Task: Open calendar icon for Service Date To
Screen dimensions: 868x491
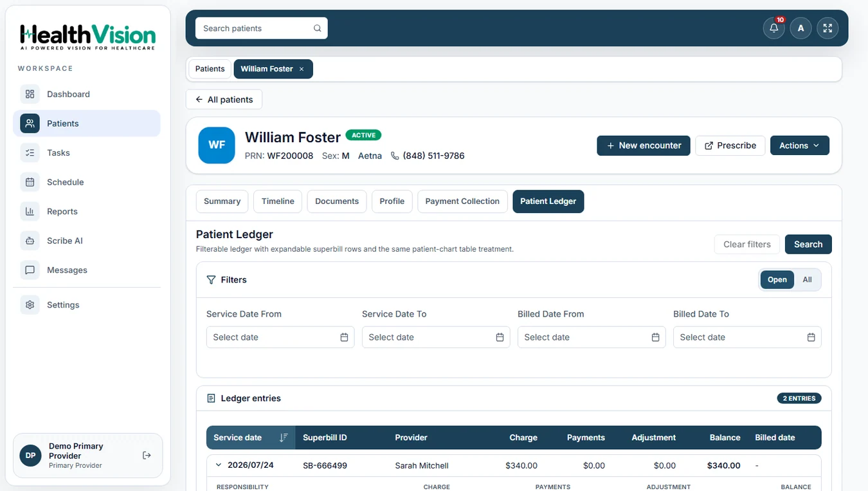Action: pyautogui.click(x=500, y=337)
